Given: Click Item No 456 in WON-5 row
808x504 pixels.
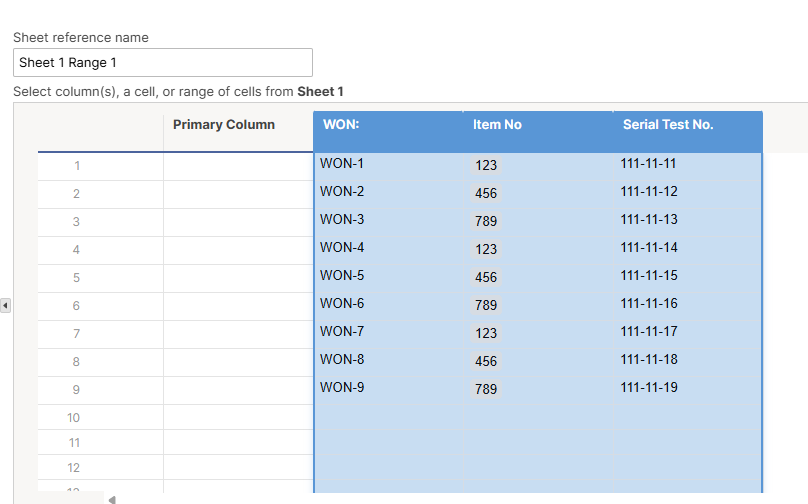Looking at the screenshot, I should coord(486,277).
